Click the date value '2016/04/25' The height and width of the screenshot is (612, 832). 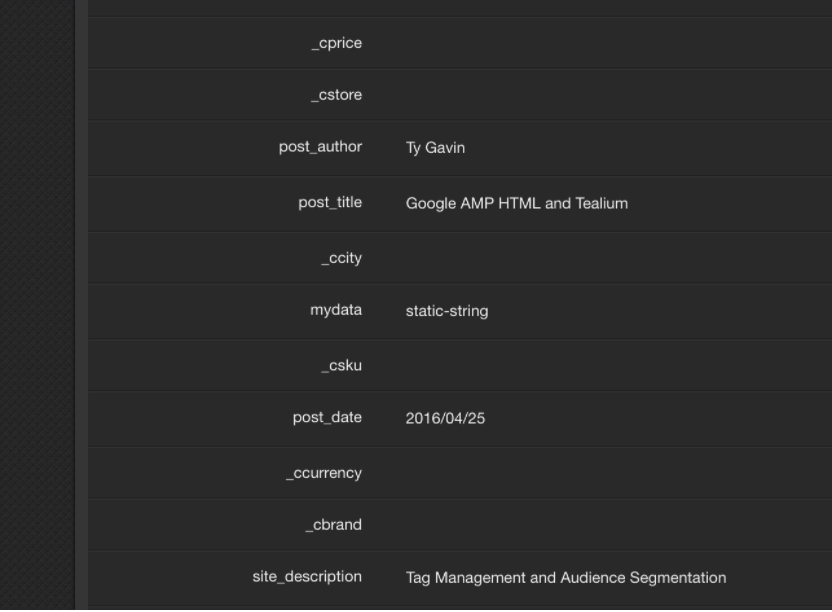pos(446,418)
